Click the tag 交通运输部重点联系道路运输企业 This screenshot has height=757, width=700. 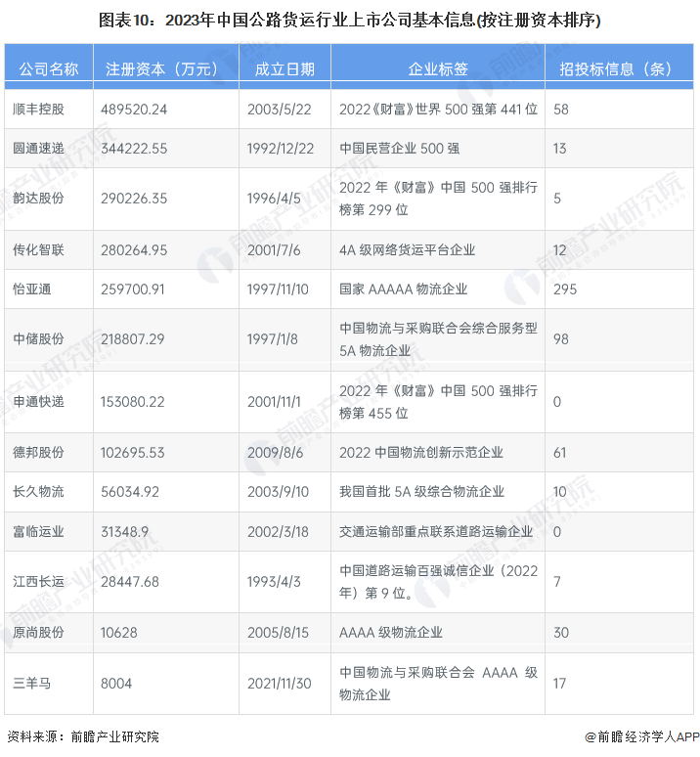tap(436, 531)
